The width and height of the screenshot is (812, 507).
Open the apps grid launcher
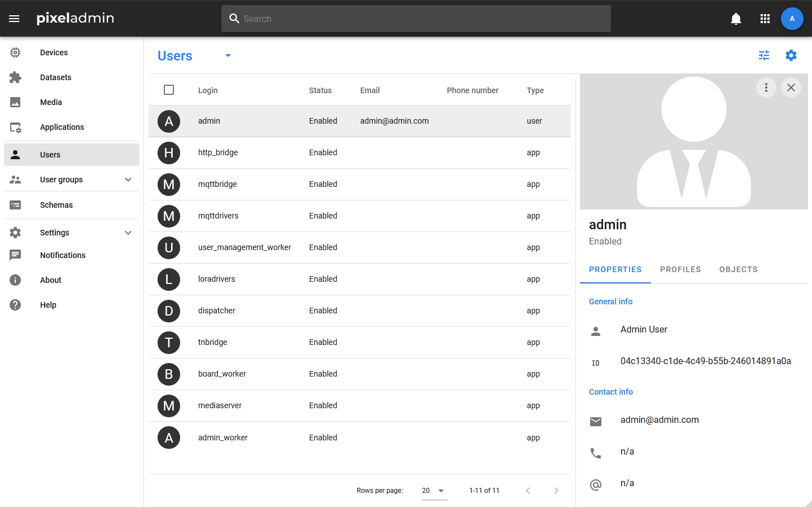coord(765,19)
